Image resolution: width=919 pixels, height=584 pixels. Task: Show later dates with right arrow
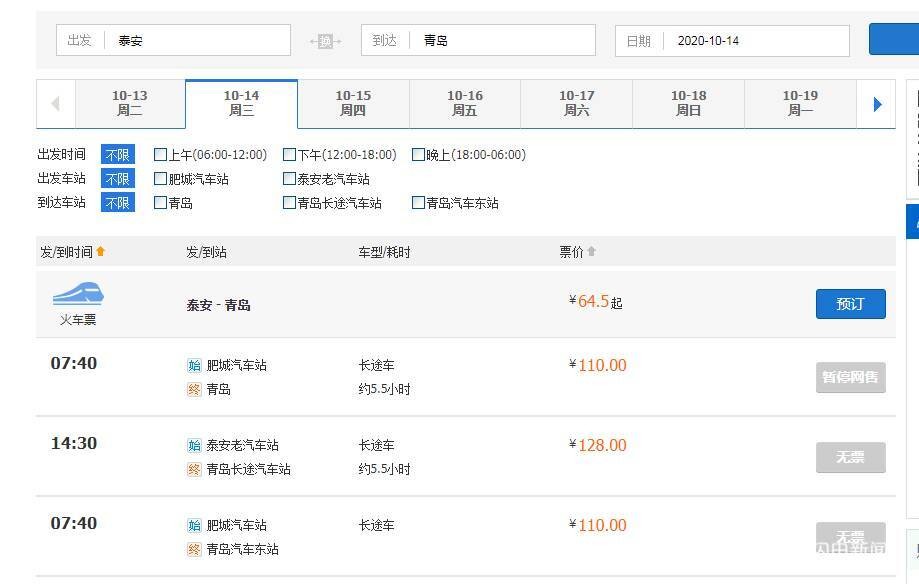click(x=877, y=104)
